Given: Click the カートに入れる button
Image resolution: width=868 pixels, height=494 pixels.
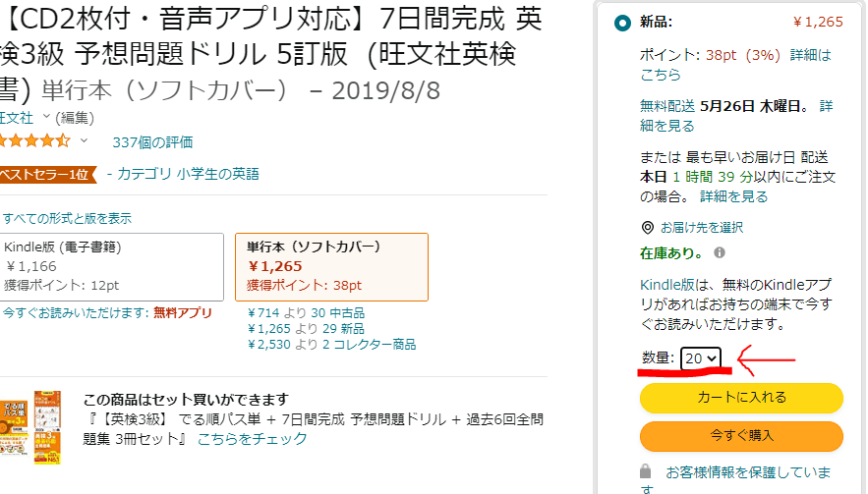Looking at the screenshot, I should click(x=741, y=398).
